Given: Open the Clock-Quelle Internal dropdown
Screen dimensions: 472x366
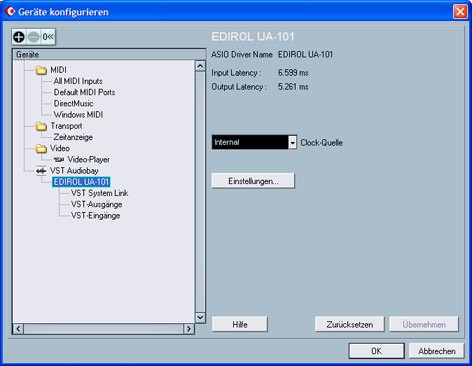Looking at the screenshot, I should 254,142.
